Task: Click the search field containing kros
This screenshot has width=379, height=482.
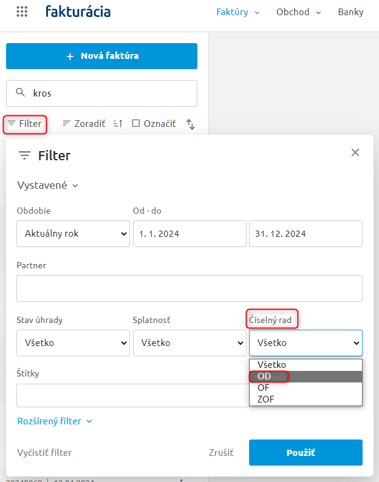Action: click(102, 93)
